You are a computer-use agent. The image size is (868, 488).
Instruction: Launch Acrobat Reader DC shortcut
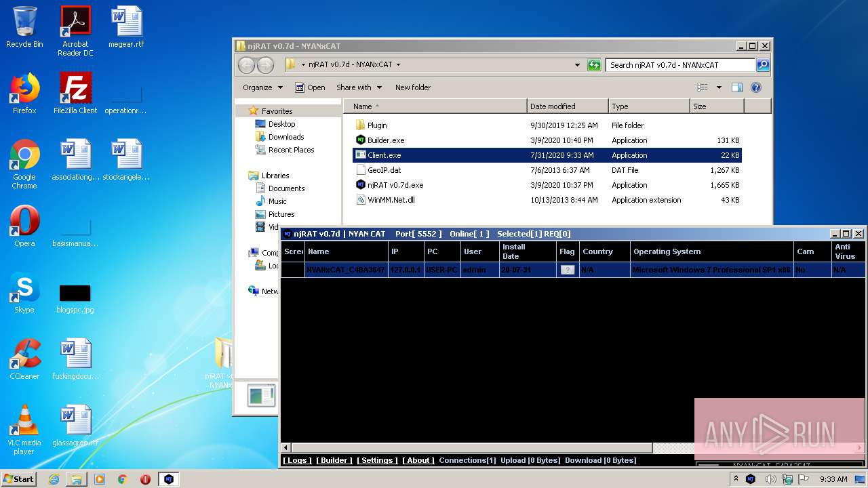pyautogui.click(x=75, y=31)
